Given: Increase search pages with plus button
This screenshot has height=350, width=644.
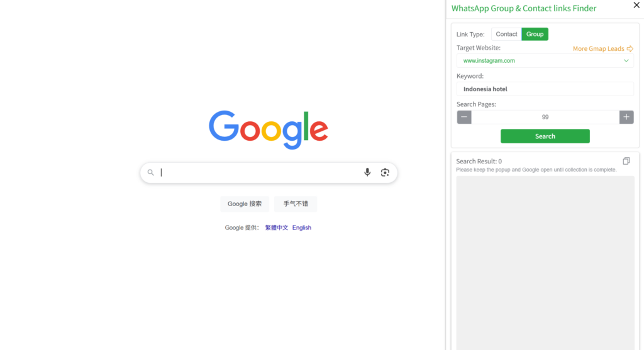Looking at the screenshot, I should pos(626,117).
